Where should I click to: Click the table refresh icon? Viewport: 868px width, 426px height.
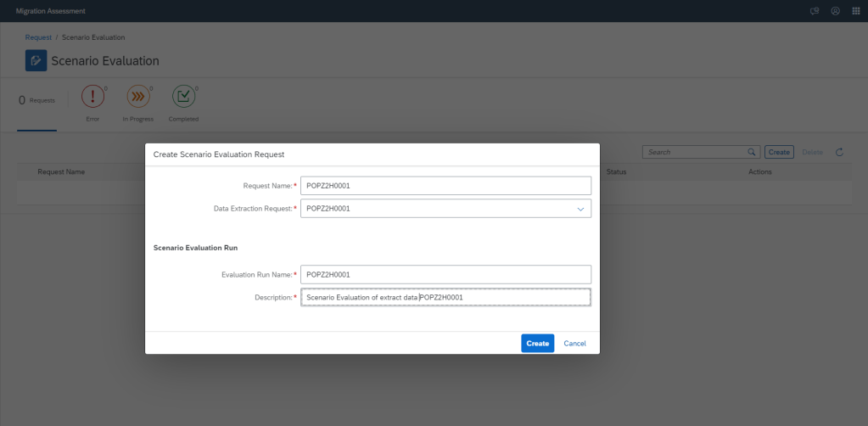point(839,152)
